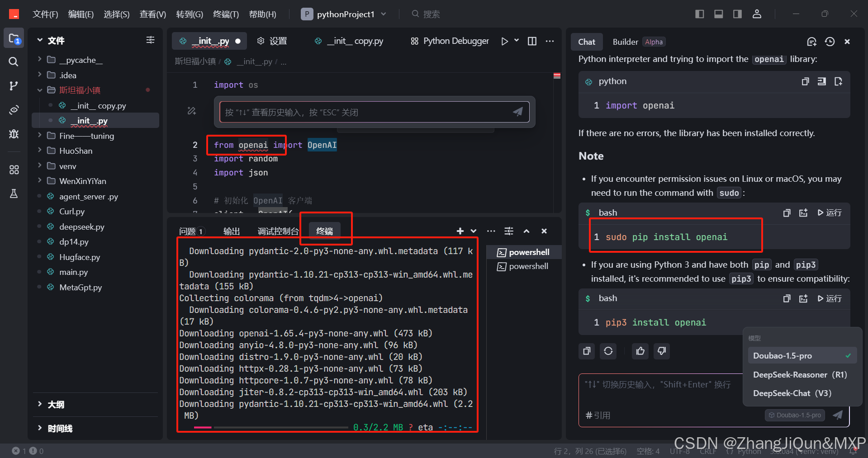Add a new terminal with plus icon

click(460, 231)
